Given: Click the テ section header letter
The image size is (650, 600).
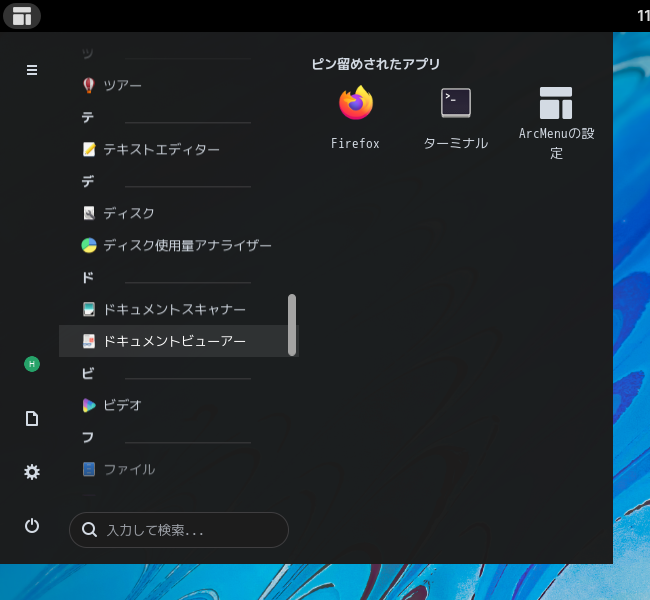Looking at the screenshot, I should tap(87, 117).
